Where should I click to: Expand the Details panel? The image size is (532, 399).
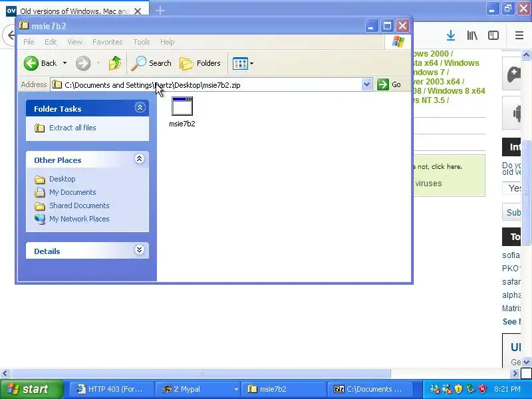click(x=140, y=250)
